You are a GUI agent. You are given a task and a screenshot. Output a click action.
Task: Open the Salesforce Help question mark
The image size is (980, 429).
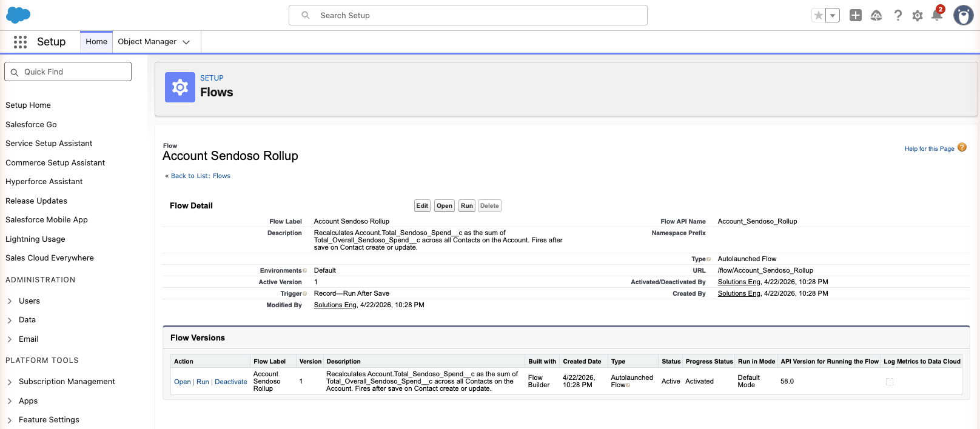[898, 15]
